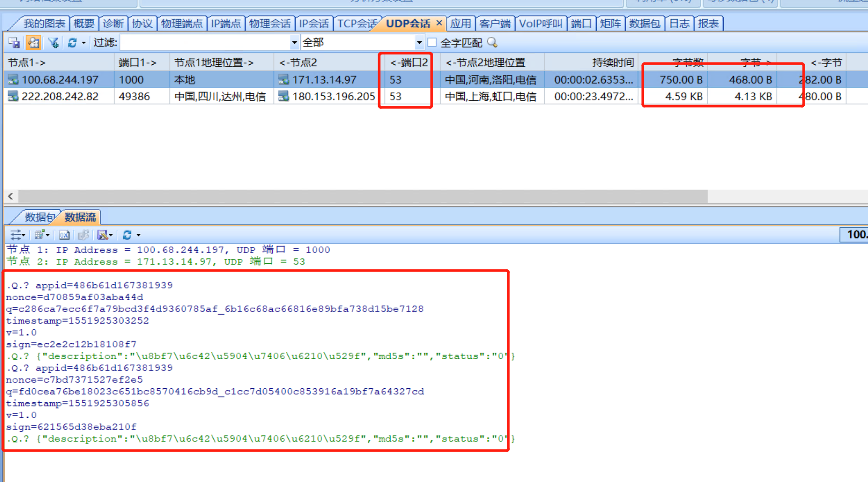Click the timestamp=1551925303252 line in stream

tap(77, 321)
